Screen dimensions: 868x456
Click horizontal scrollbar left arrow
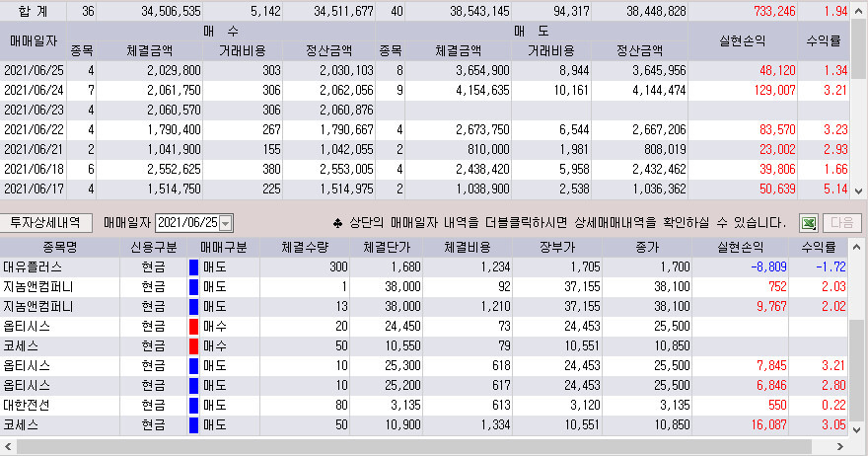pyautogui.click(x=8, y=446)
